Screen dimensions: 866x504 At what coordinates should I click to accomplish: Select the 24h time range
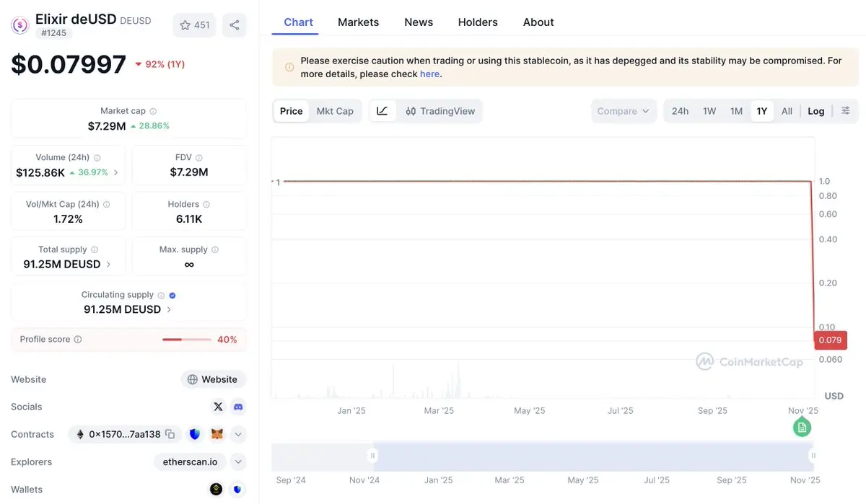(x=680, y=111)
